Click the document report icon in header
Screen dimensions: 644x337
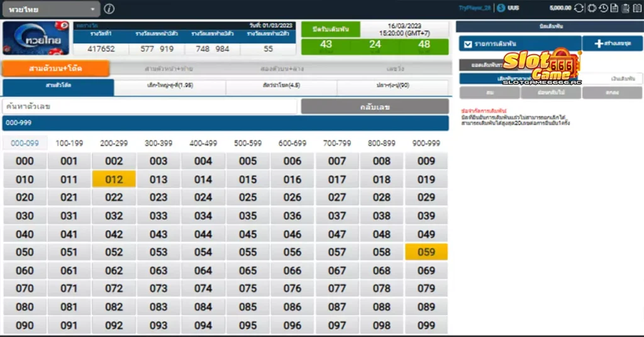[614, 8]
